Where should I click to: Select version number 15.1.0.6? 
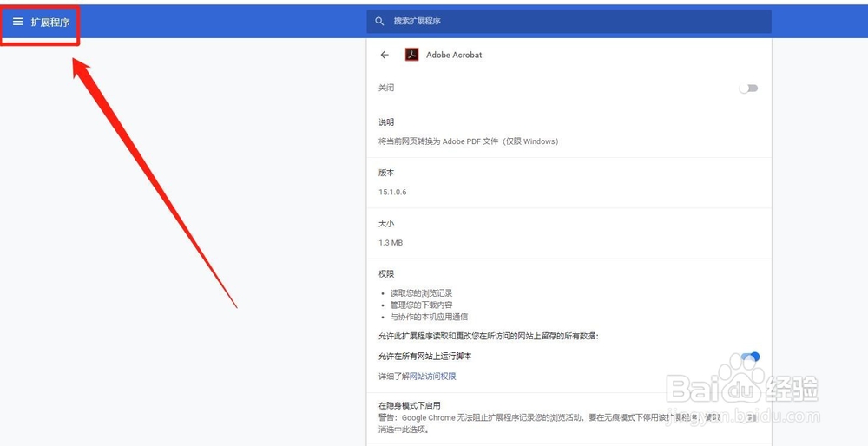pos(392,192)
